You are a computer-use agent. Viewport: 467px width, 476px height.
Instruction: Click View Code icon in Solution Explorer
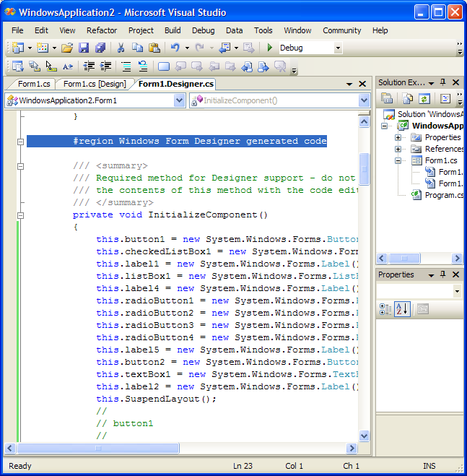click(445, 98)
